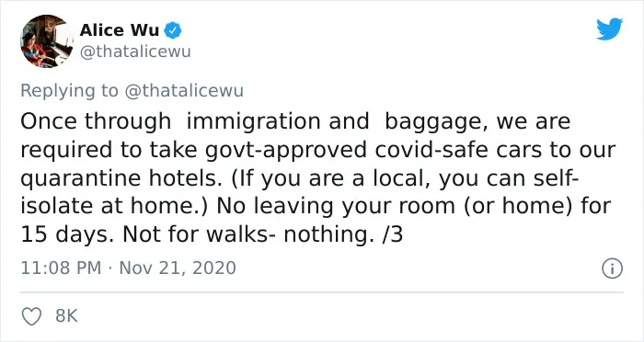Click the Twitter bird logo
The height and width of the screenshot is (342, 644).
(609, 28)
